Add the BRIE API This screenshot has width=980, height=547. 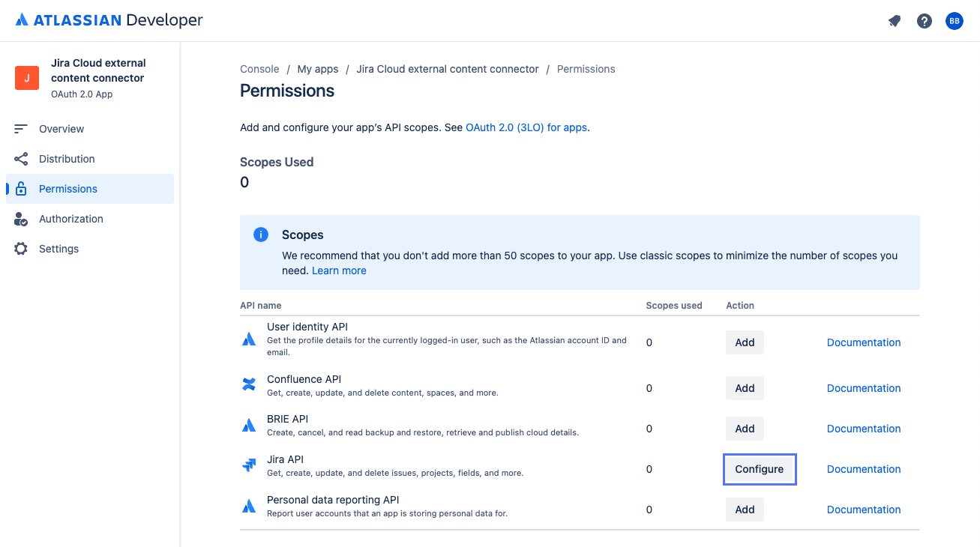pos(745,429)
